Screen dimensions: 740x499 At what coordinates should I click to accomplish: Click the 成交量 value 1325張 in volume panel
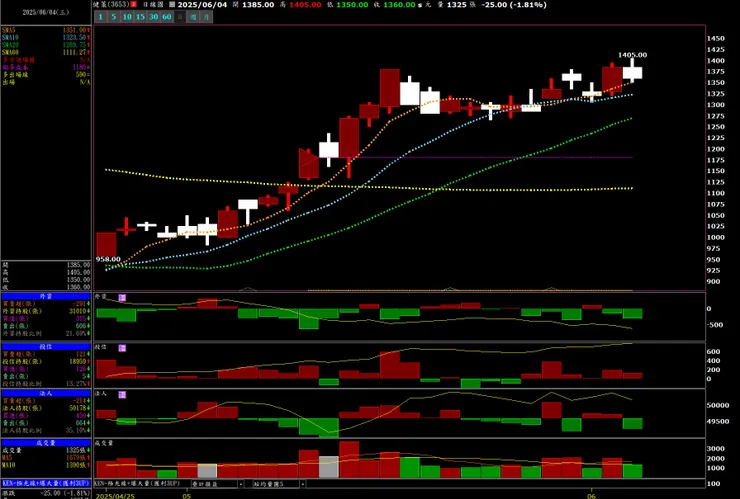pos(78,450)
